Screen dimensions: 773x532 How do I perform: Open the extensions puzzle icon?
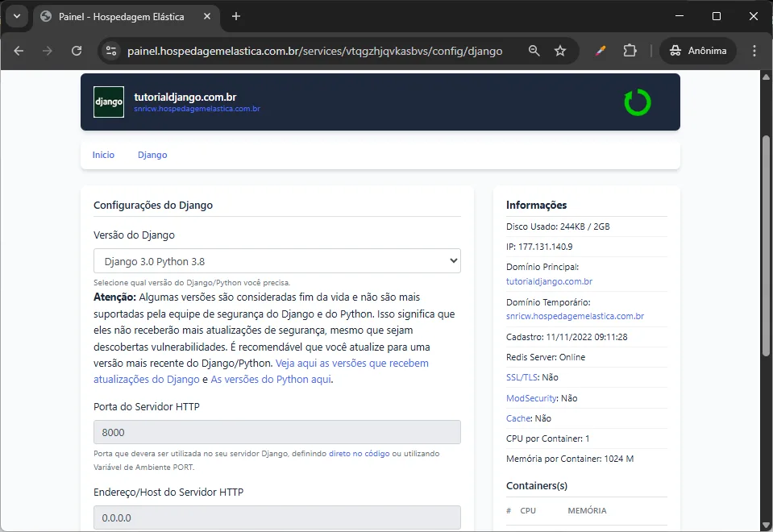(630, 51)
